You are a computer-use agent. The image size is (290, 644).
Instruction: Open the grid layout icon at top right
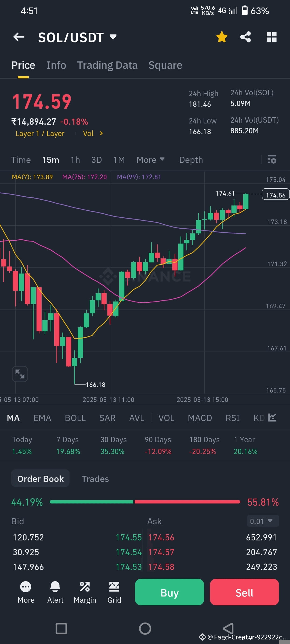(x=271, y=37)
